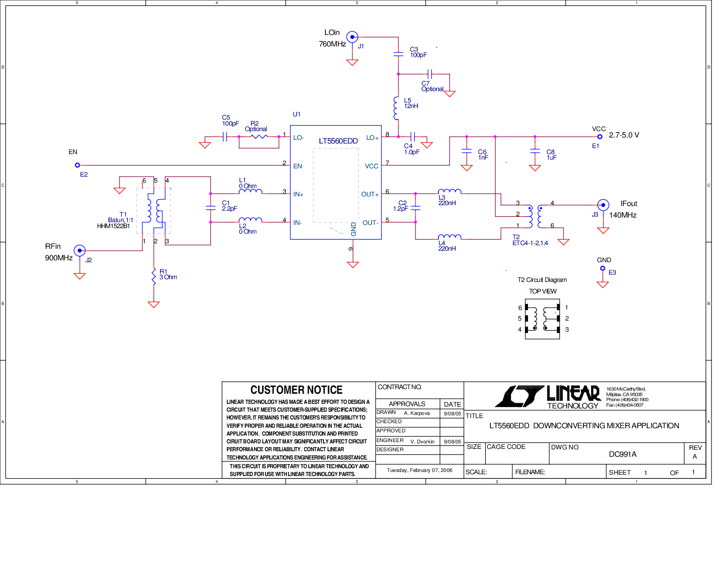
Task: Select the C8 1uF capacitor symbol
Action: (x=535, y=151)
